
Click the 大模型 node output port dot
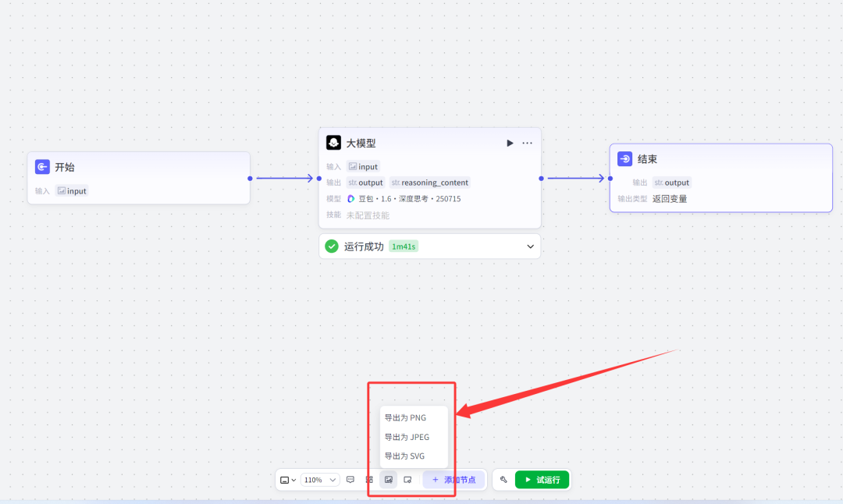(x=542, y=179)
